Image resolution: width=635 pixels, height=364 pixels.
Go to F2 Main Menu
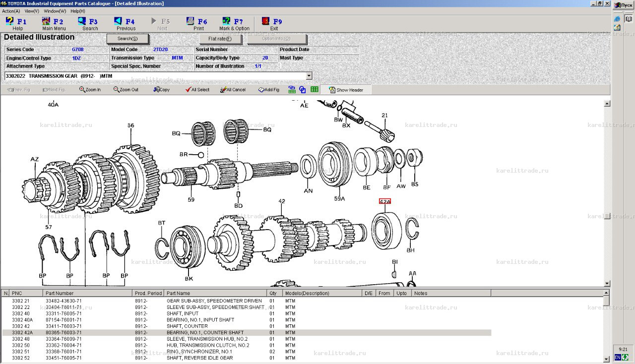click(54, 24)
